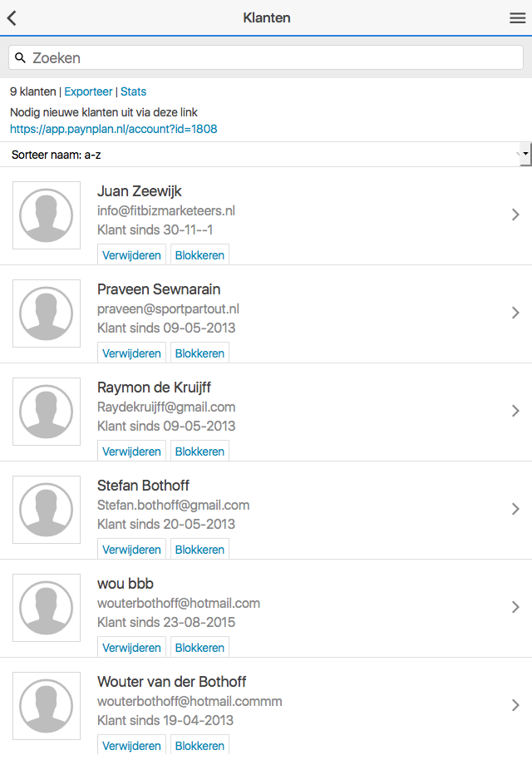Open Juan Zeewijk's details chevron
The height and width of the screenshot is (765, 532).
[x=515, y=215]
